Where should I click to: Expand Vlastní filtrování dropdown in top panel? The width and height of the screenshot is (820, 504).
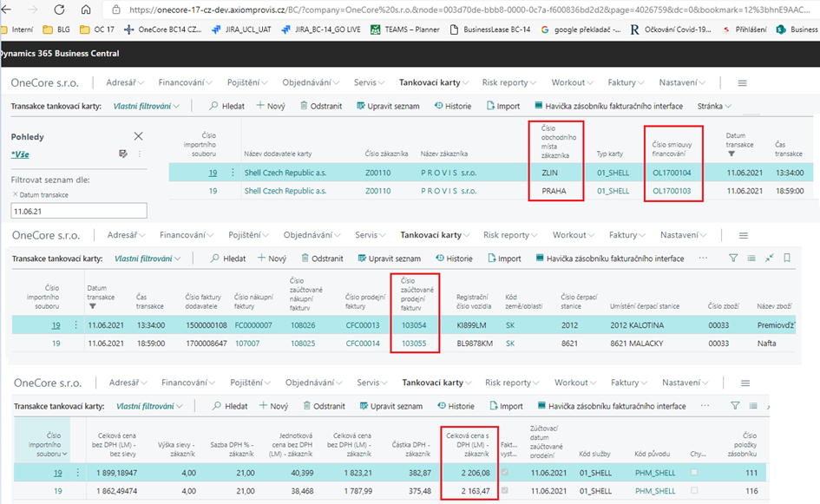(147, 106)
